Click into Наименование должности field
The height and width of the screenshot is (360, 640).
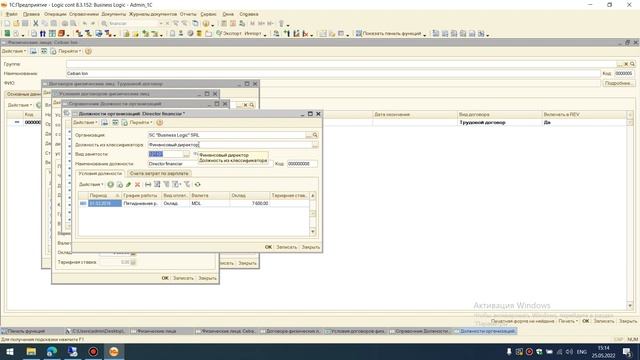click(x=211, y=164)
